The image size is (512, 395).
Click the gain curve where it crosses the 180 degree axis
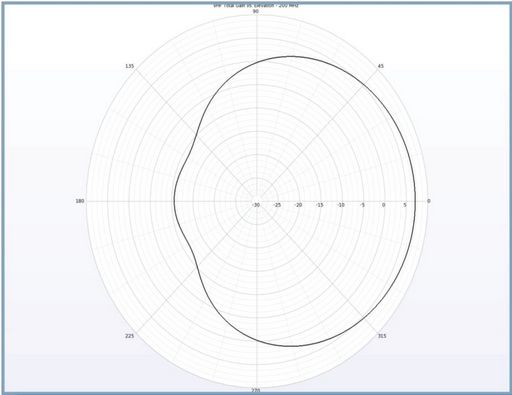pos(174,201)
